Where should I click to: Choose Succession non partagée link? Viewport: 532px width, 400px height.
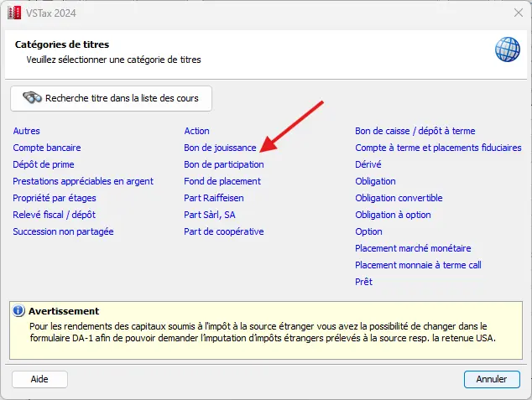[63, 231]
